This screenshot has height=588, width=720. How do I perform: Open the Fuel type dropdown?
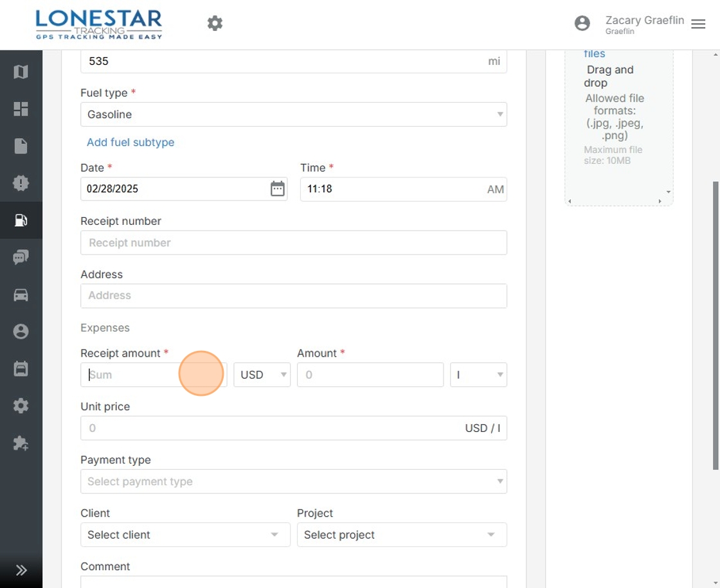(293, 114)
